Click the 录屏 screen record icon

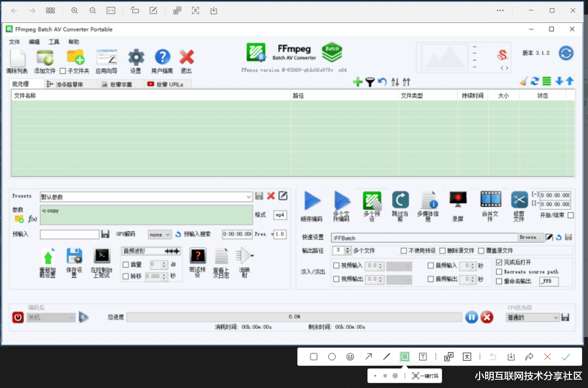[x=458, y=199]
